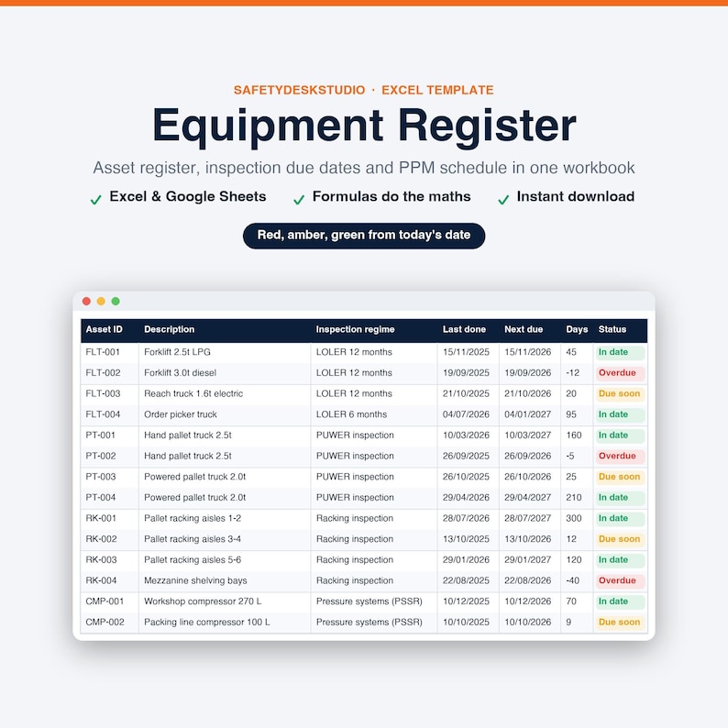Click the Days value 300
This screenshot has width=728, height=728.
click(x=574, y=518)
